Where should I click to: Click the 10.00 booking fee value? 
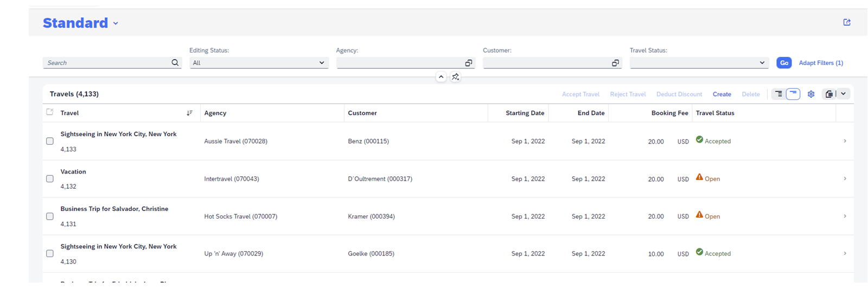click(x=656, y=254)
